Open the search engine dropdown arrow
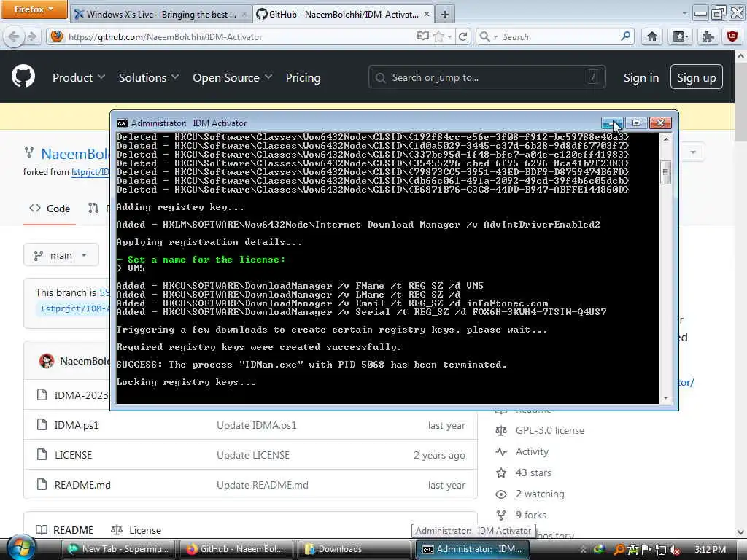Screen dimensions: 747x560 click(495, 36)
